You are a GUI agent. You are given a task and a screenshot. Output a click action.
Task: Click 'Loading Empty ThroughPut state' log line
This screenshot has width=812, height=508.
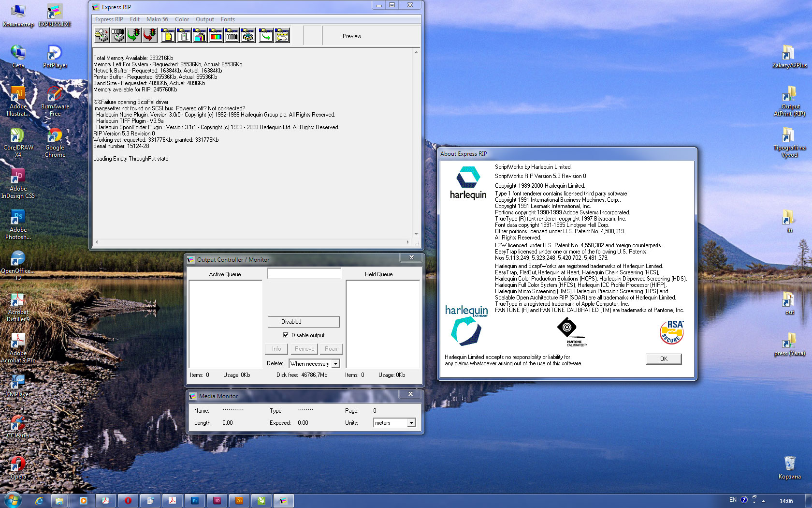[131, 159]
